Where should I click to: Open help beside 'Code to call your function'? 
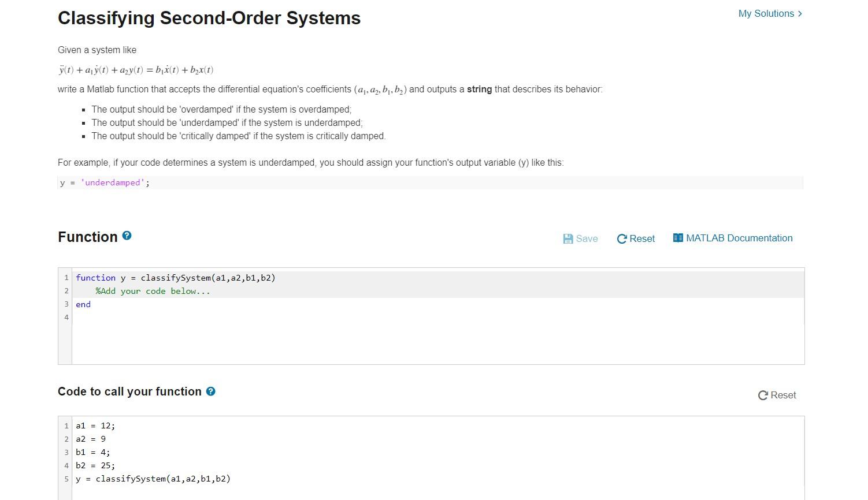coord(211,391)
